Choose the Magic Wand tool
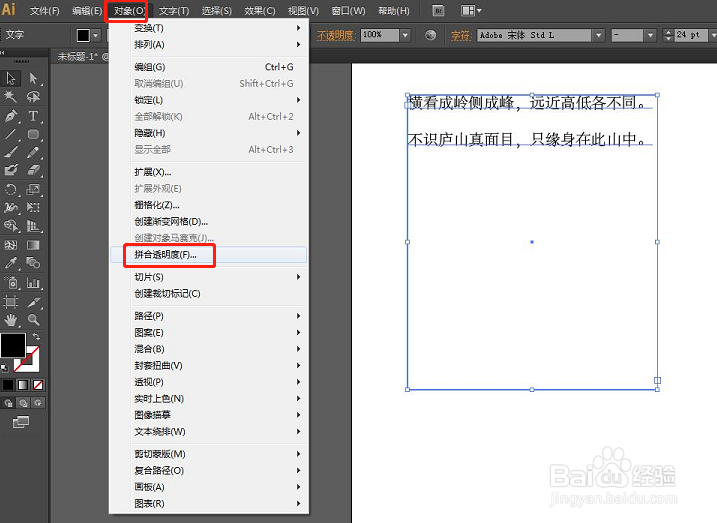The height and width of the screenshot is (523, 717). [11, 96]
